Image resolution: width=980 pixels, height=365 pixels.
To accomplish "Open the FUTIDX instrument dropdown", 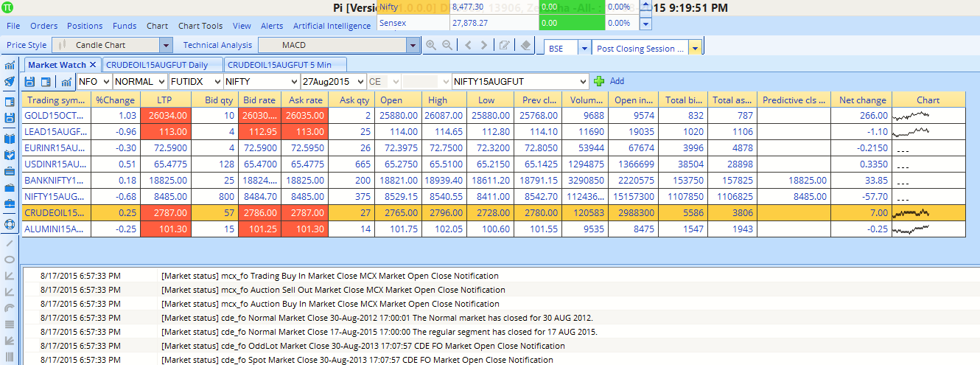I will coord(216,81).
